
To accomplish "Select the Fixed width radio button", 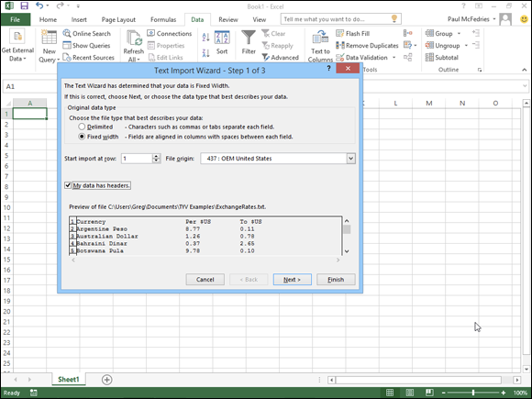I will click(x=82, y=137).
